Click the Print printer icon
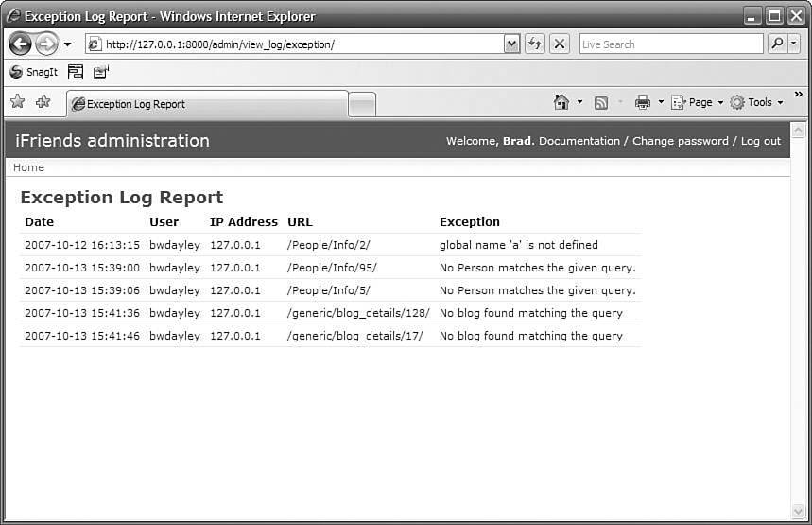812x525 pixels. click(x=643, y=102)
